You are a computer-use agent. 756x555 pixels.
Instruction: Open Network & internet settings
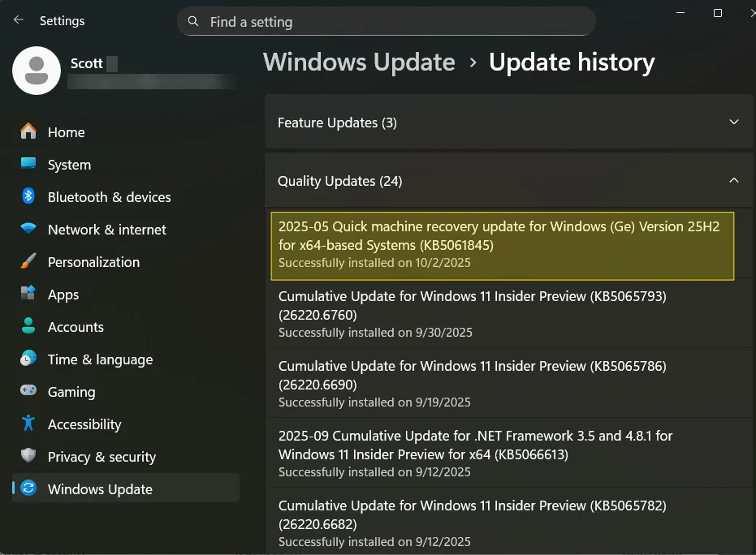point(125,230)
